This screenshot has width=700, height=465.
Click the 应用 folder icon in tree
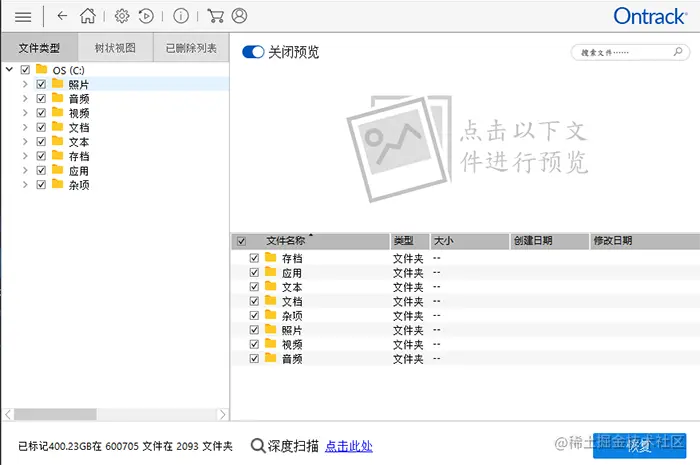click(58, 170)
